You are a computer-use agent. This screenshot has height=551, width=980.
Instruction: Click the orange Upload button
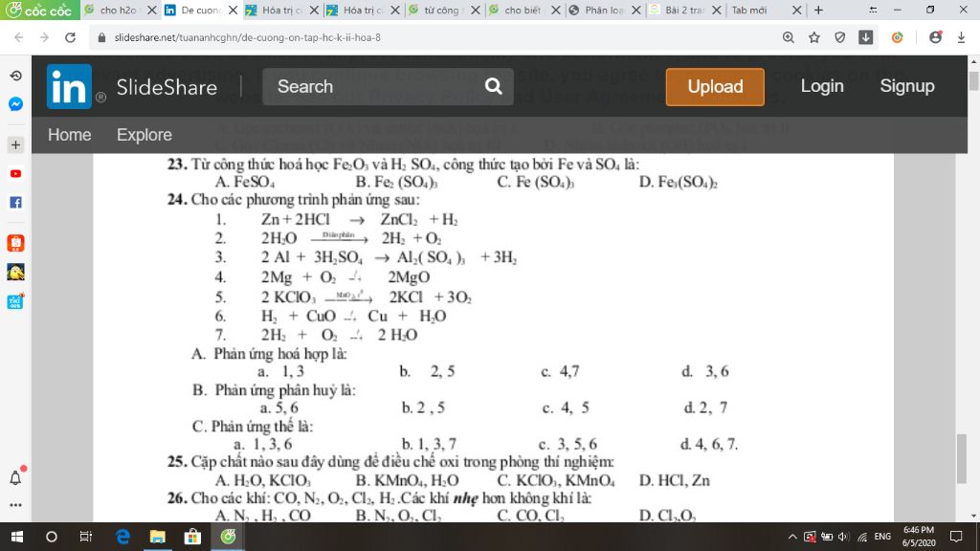(x=715, y=87)
